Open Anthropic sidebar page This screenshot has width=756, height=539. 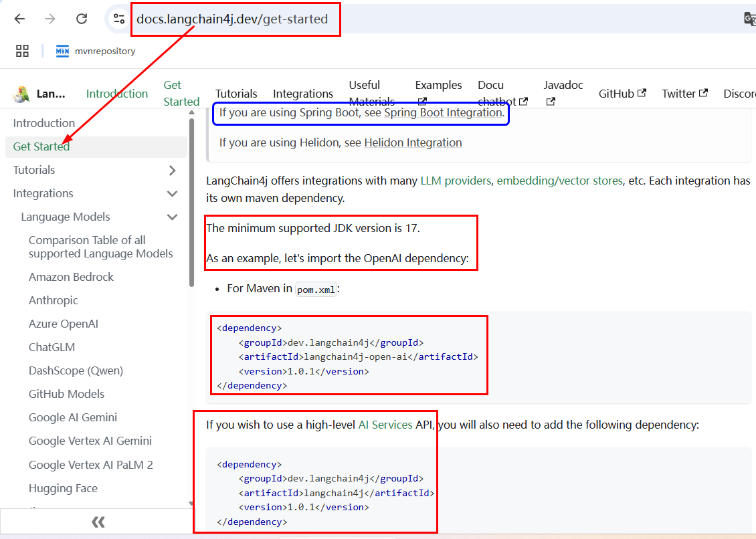(x=53, y=301)
